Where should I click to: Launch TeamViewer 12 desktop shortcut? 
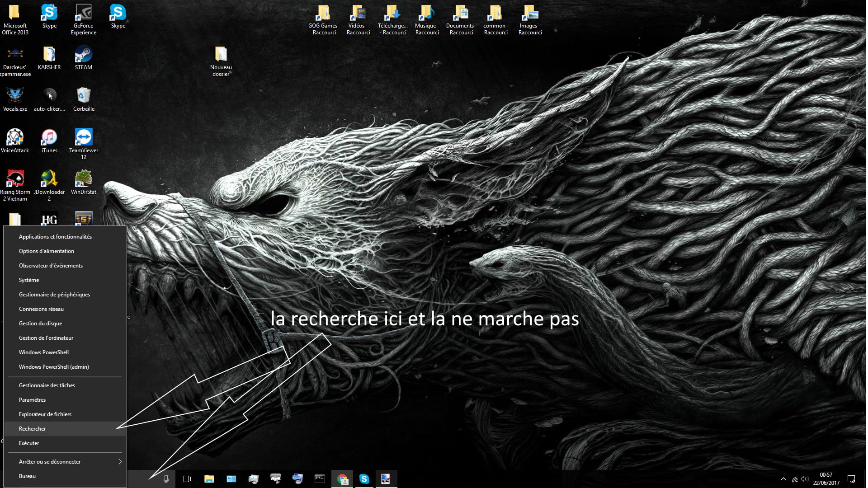click(84, 144)
